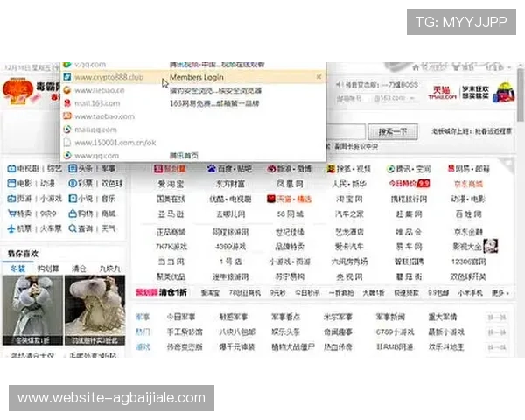Click the liebao orange browser favicon
This screenshot has height=420, width=525.
click(67, 90)
